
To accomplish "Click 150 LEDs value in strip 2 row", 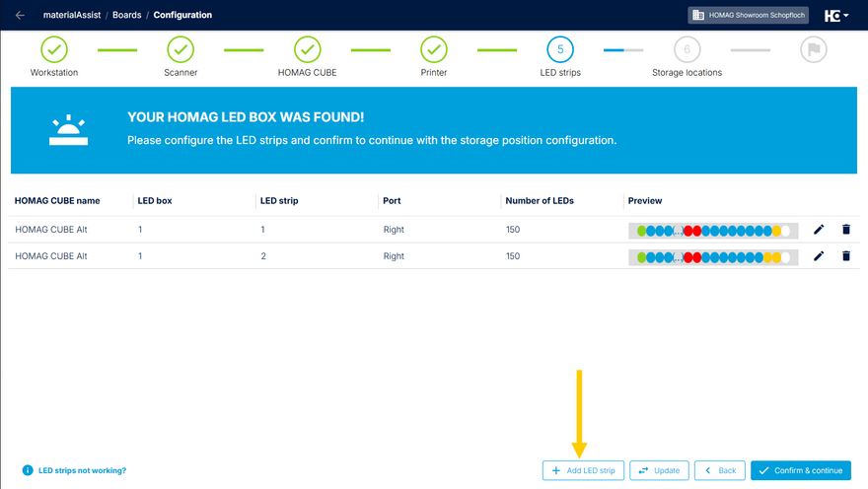I will [x=513, y=256].
